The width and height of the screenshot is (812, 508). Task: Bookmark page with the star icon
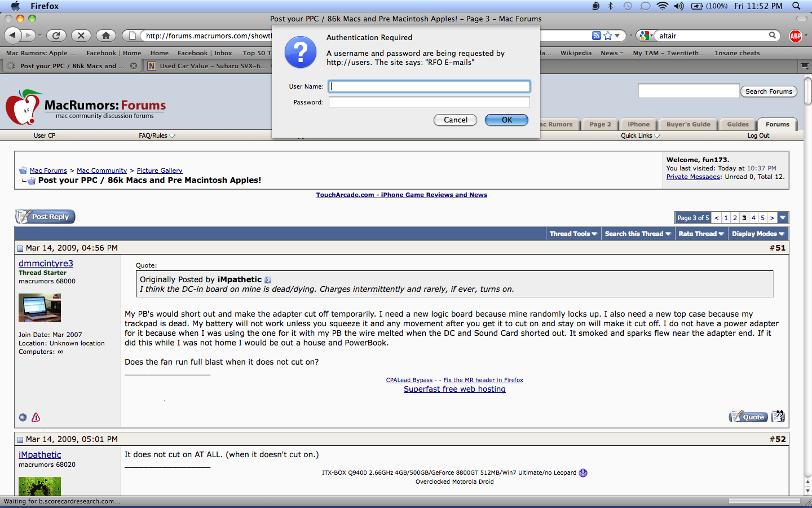pyautogui.click(x=608, y=36)
